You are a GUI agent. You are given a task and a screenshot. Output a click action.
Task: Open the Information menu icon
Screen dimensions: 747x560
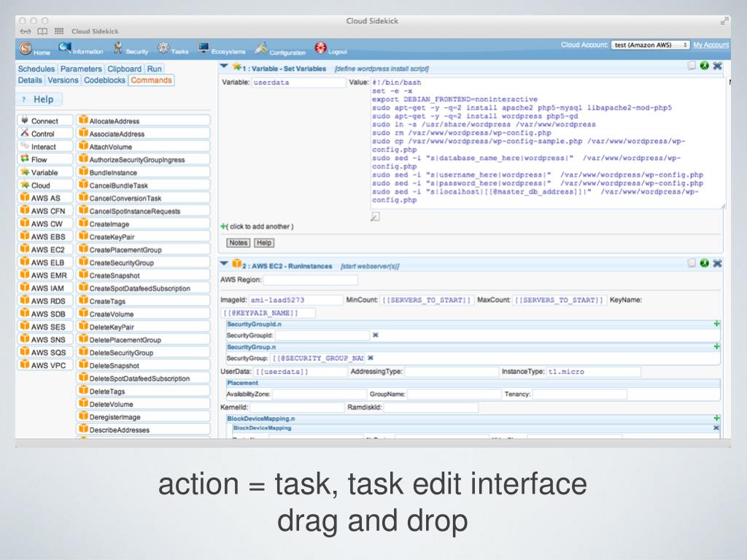click(64, 47)
